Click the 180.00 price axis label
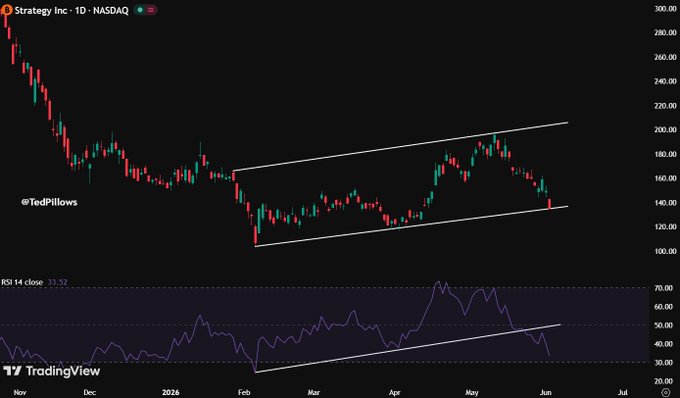The height and width of the screenshot is (398, 680). 665,154
